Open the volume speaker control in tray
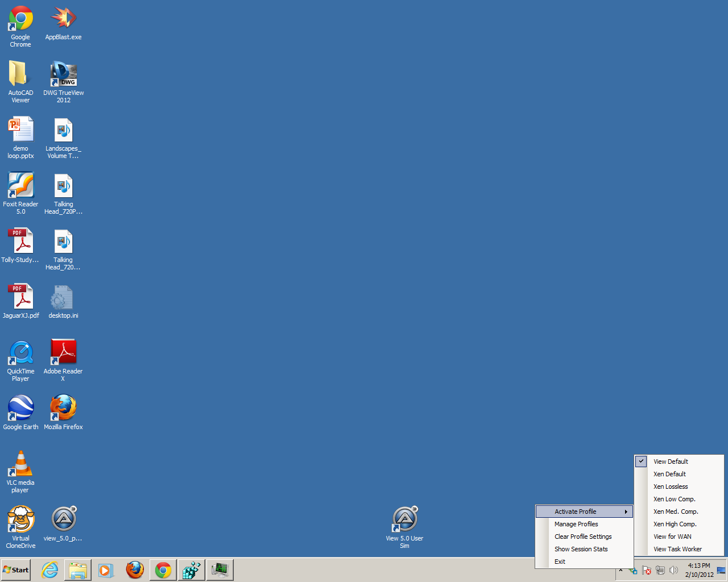Viewport: 728px width, 582px height. tap(673, 570)
